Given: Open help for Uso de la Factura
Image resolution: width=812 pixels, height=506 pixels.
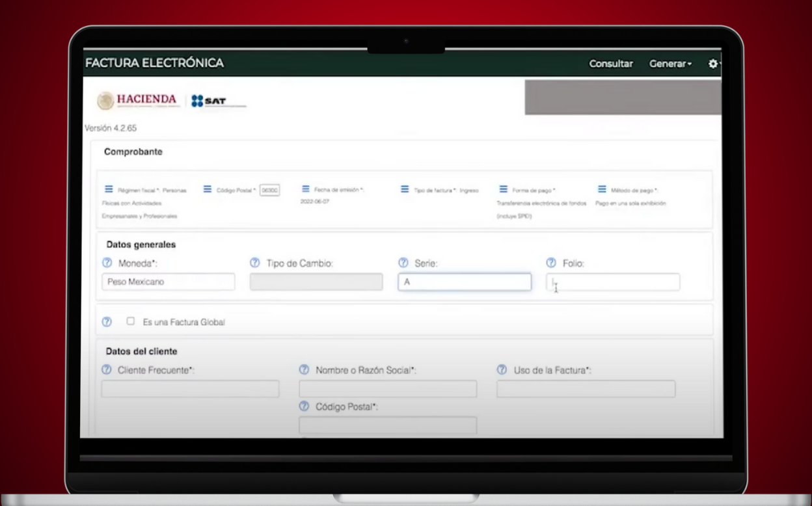Looking at the screenshot, I should (x=502, y=369).
